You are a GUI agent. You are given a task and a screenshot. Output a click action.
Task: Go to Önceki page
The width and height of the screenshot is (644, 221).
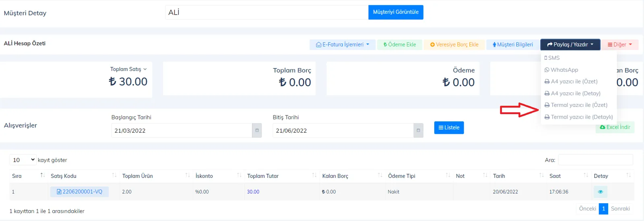[587, 208]
